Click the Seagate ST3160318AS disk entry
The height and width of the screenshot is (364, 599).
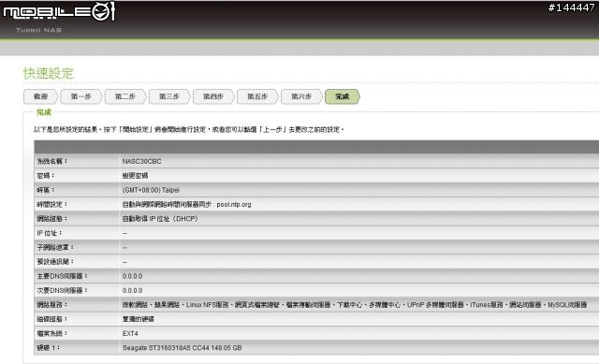coord(182,348)
